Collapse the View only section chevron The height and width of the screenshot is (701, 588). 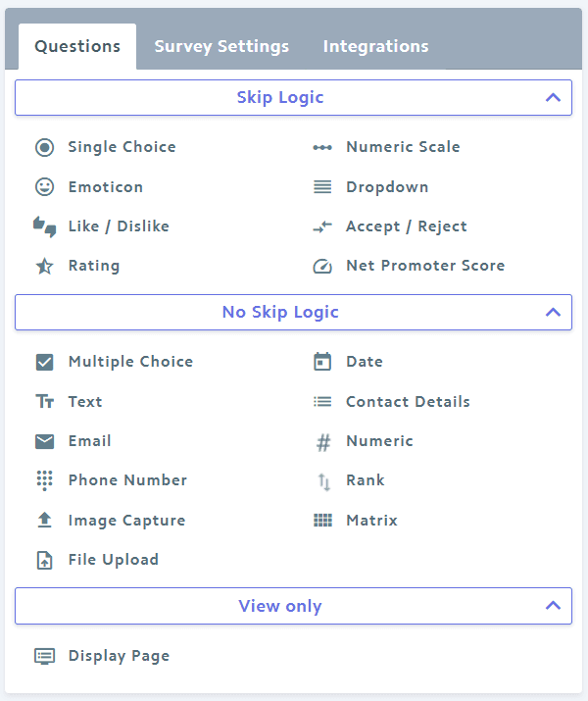pos(553,606)
